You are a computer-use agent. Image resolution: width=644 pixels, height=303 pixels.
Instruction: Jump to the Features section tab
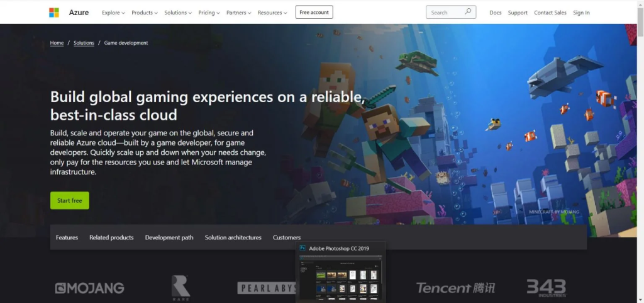67,237
